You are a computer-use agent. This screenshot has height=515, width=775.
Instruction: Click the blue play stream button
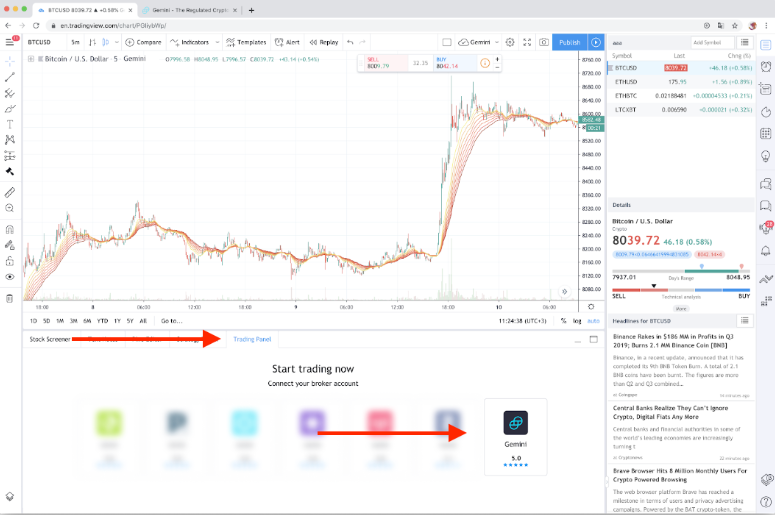(x=596, y=43)
